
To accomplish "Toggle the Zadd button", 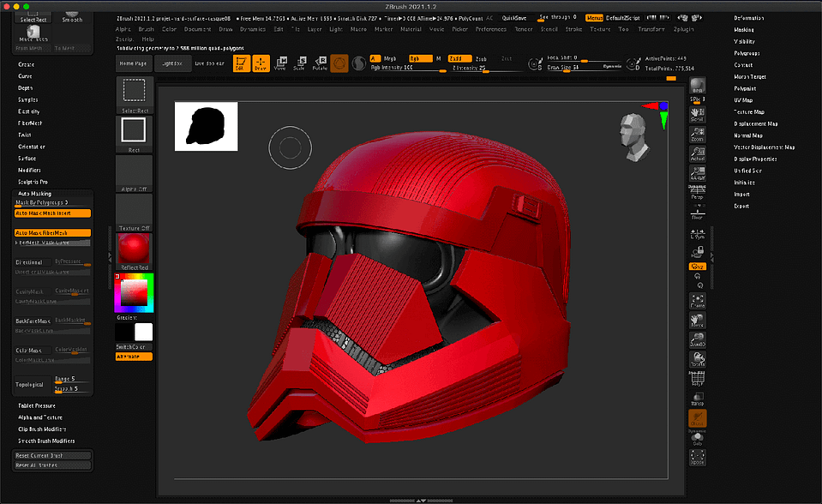I will tap(459, 58).
